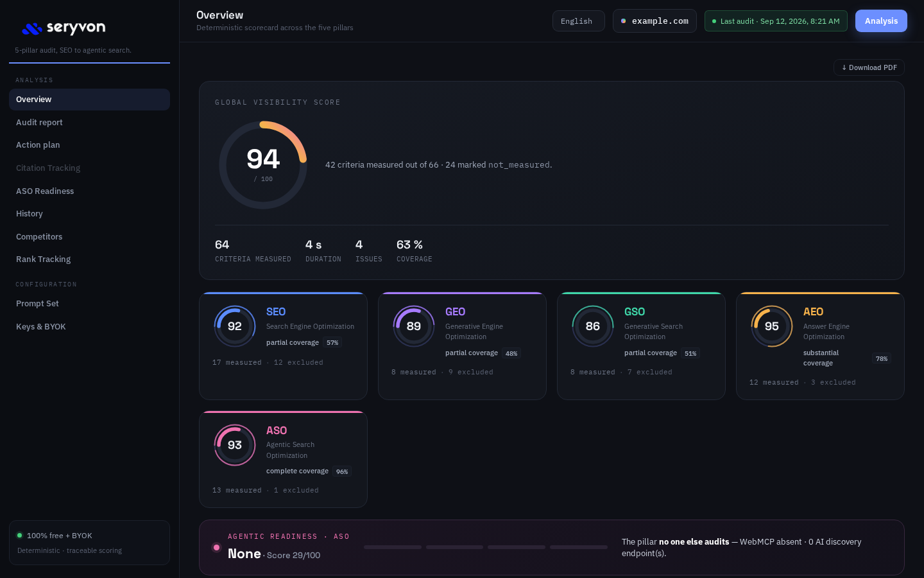This screenshot has width=924, height=578.
Task: Click the ASO 96% coverage badge
Action: (342, 471)
